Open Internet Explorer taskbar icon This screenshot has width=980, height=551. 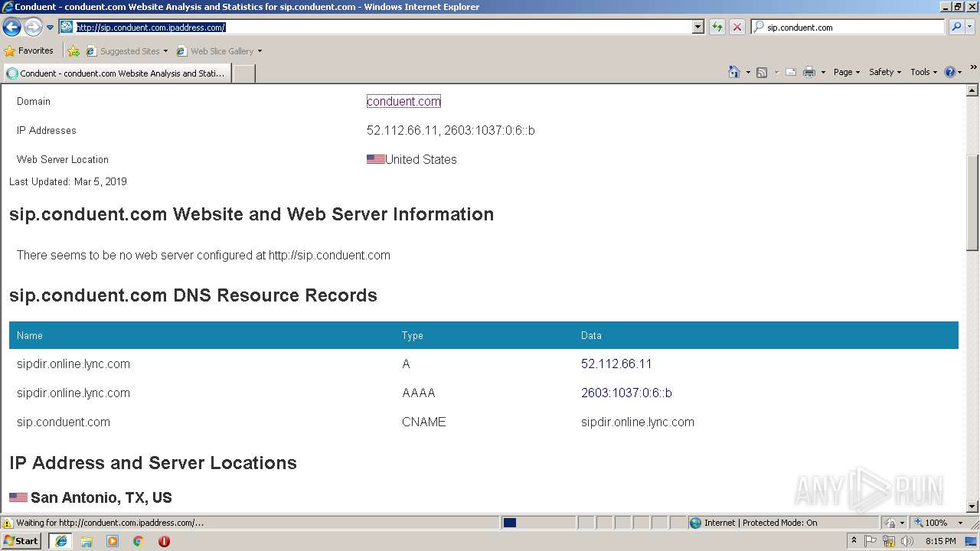tap(60, 541)
